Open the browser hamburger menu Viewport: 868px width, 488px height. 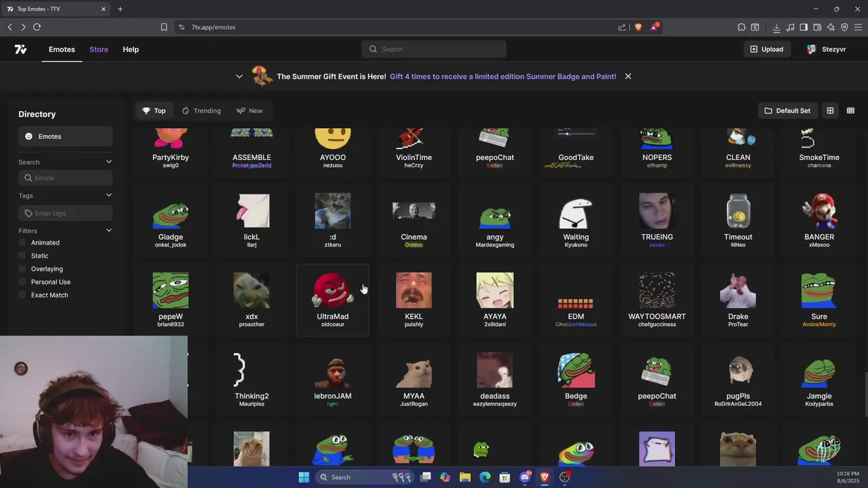858,27
